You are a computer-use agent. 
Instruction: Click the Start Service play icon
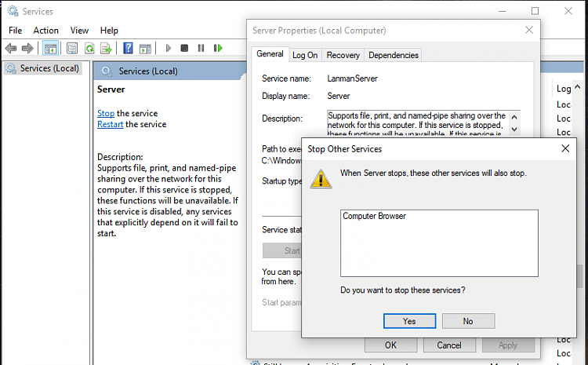[169, 48]
